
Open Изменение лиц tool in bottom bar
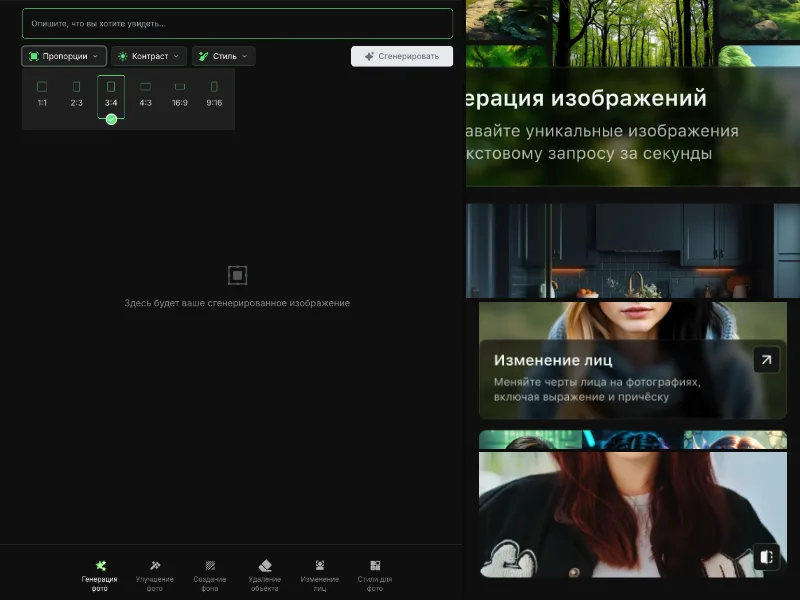tap(320, 576)
